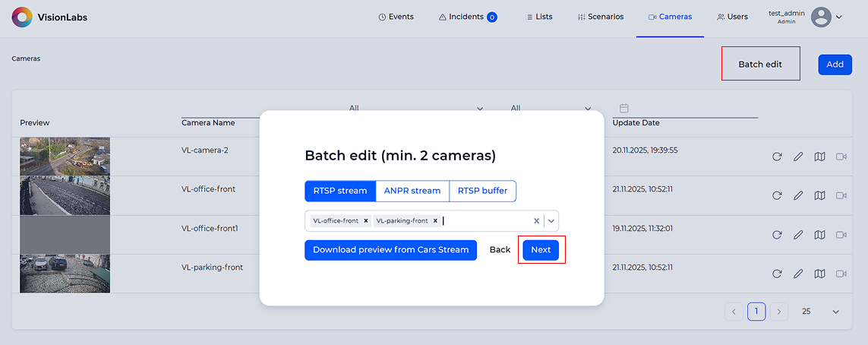Click the test_admin avatar icon
868x345 pixels.
click(822, 17)
